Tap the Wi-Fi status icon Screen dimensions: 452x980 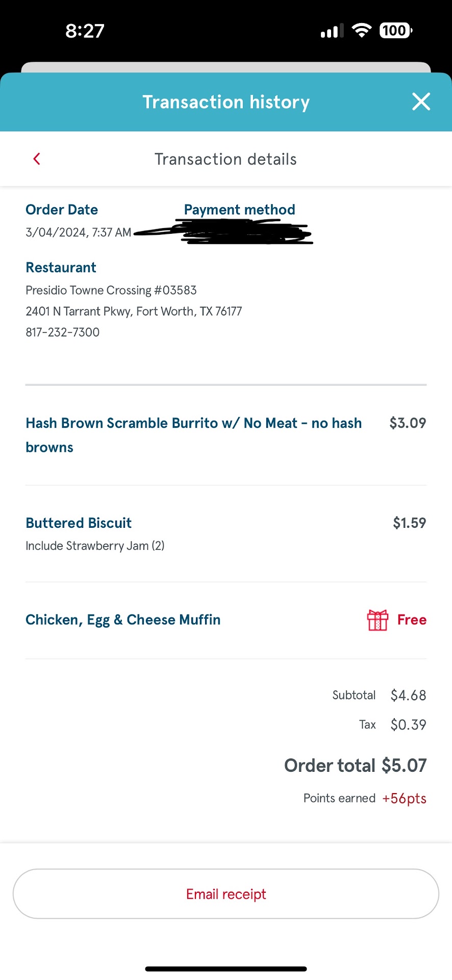point(362,31)
